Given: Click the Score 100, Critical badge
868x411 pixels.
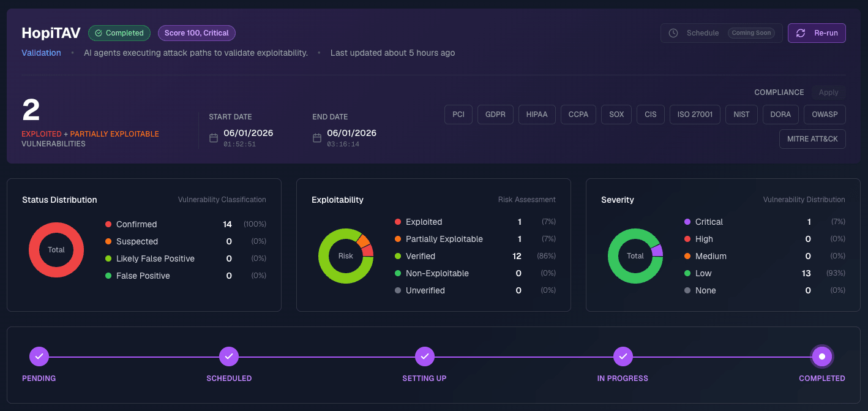Looking at the screenshot, I should (196, 33).
